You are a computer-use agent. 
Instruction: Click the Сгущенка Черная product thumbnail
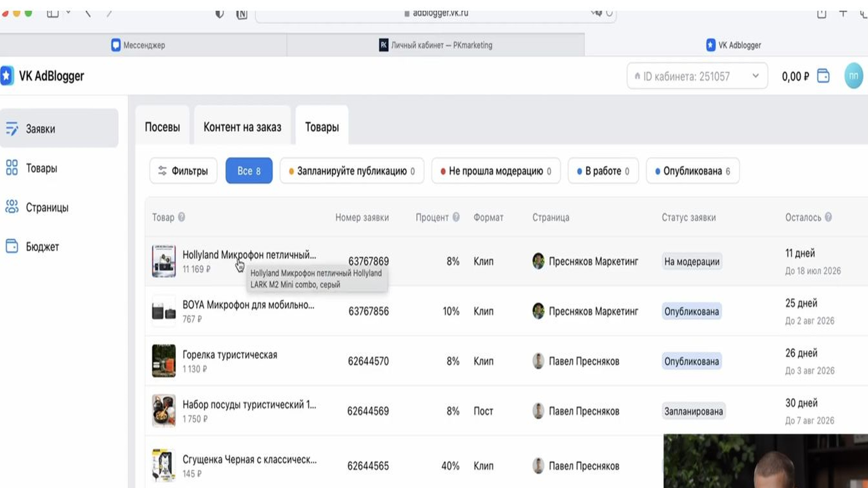pos(164,465)
